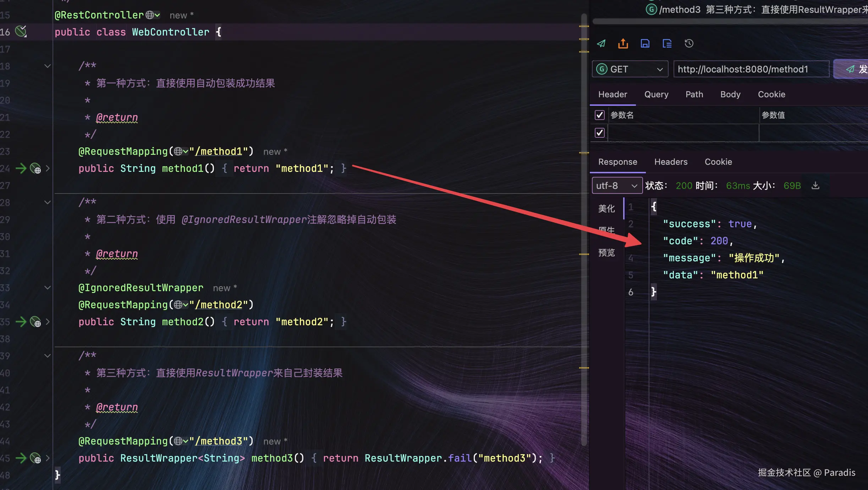Click the save-as document icon

point(667,43)
